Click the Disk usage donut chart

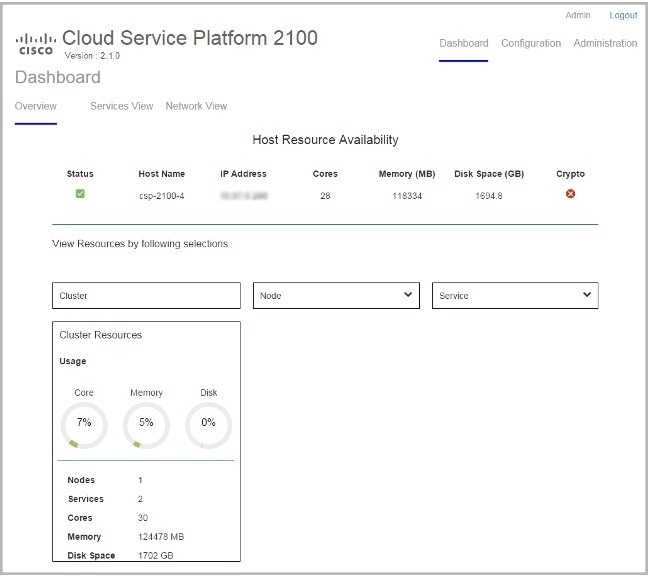pos(208,423)
